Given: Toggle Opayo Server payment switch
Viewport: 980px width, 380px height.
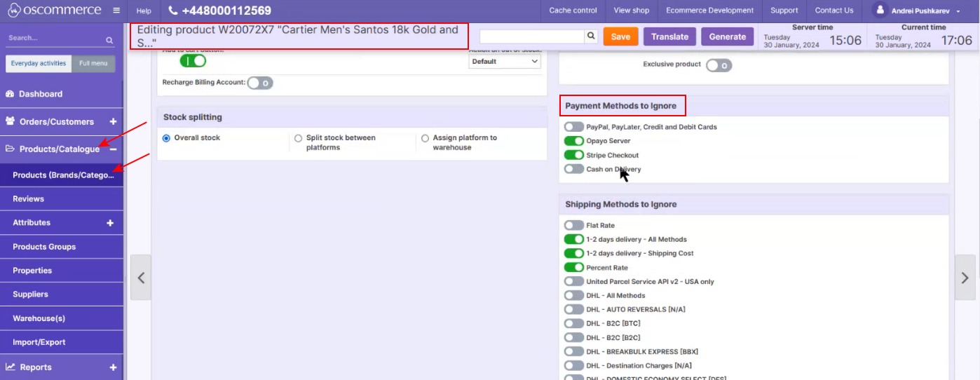Looking at the screenshot, I should [x=574, y=141].
